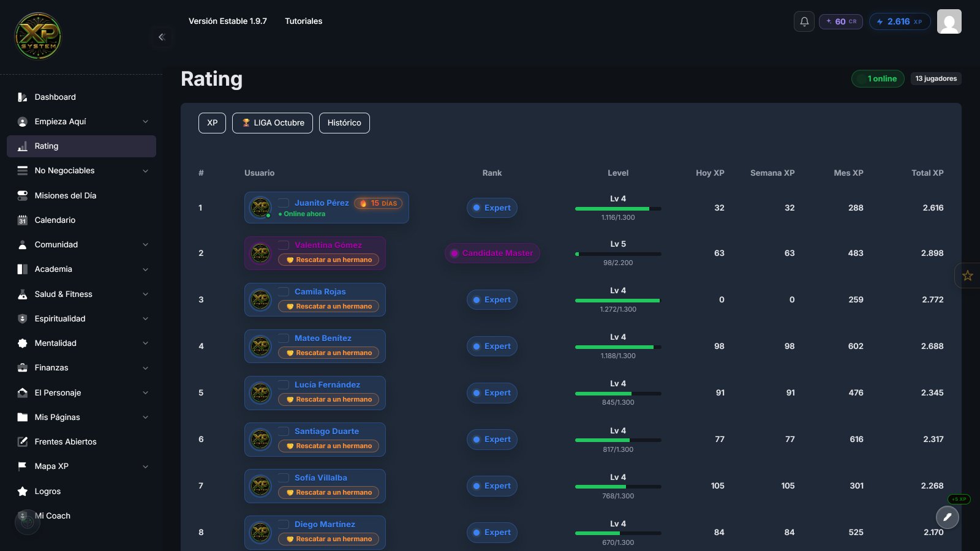Toggle checkbox next to Valentina Gómez
The image size is (980, 551).
284,245
